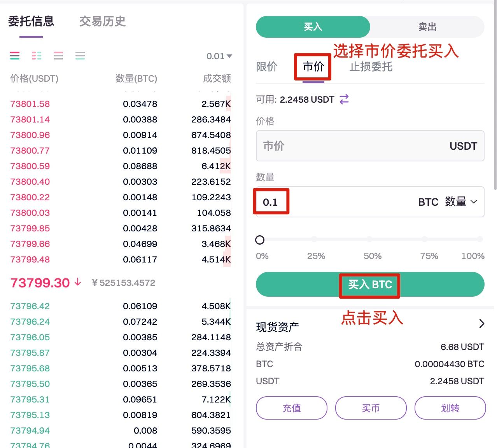Image resolution: width=497 pixels, height=448 pixels.
Task: Select the 限价 limit order tab
Action: tap(267, 67)
